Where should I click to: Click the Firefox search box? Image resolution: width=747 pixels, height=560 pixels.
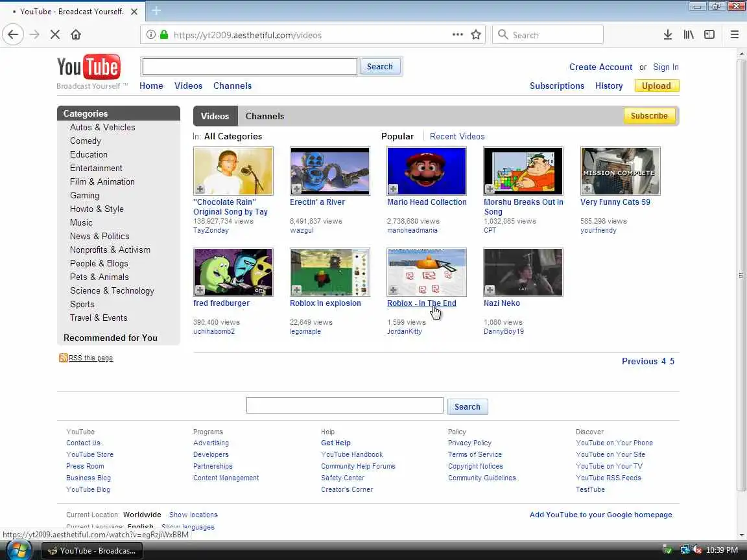coord(547,35)
